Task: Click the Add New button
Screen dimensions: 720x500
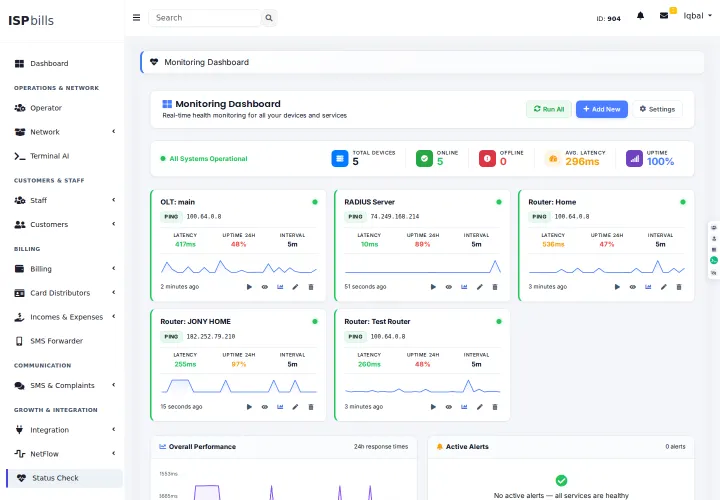Action: click(602, 109)
